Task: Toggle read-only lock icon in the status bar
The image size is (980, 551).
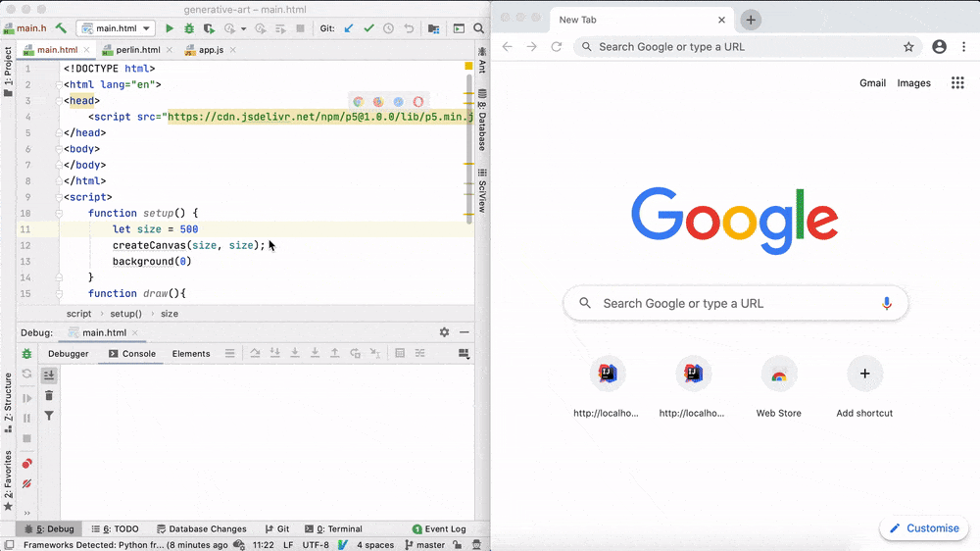Action: 458,545
